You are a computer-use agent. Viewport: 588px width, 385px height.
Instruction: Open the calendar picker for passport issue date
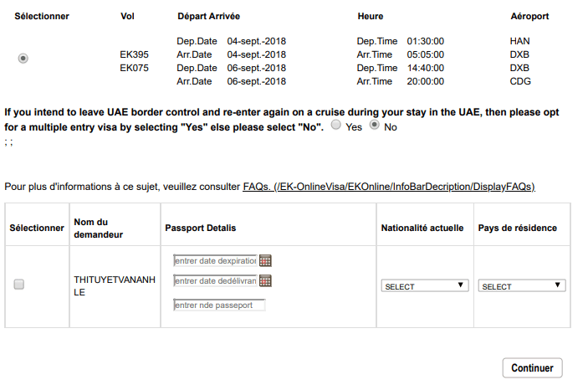click(x=266, y=280)
